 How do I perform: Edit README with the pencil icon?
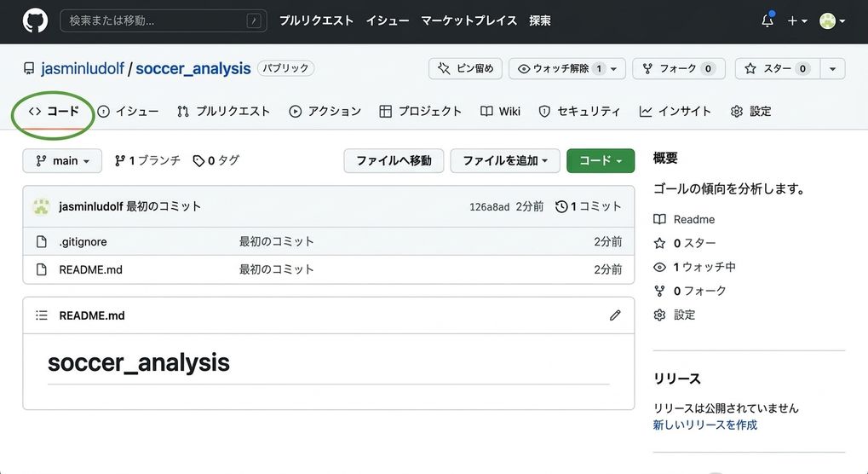[615, 315]
